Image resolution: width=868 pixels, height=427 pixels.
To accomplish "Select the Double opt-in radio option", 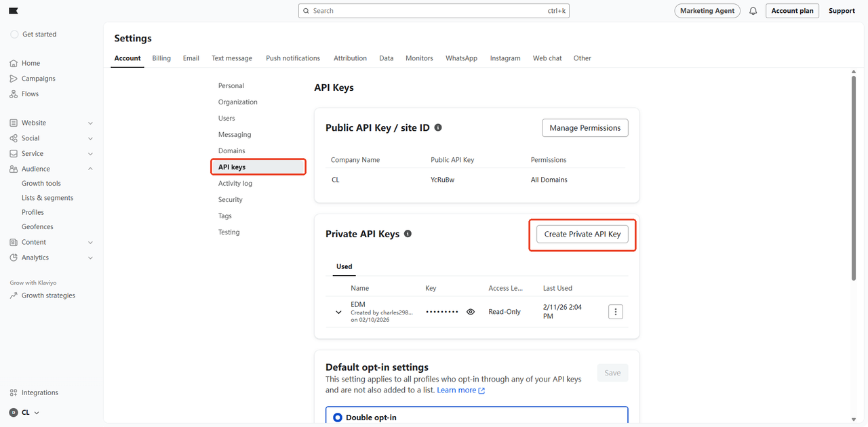I will [338, 418].
